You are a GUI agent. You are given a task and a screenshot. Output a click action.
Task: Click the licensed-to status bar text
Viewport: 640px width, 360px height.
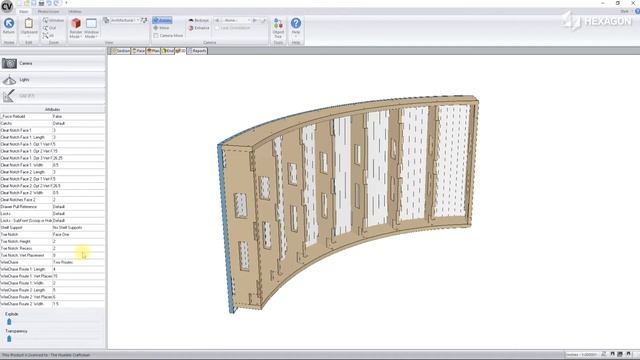click(x=46, y=355)
